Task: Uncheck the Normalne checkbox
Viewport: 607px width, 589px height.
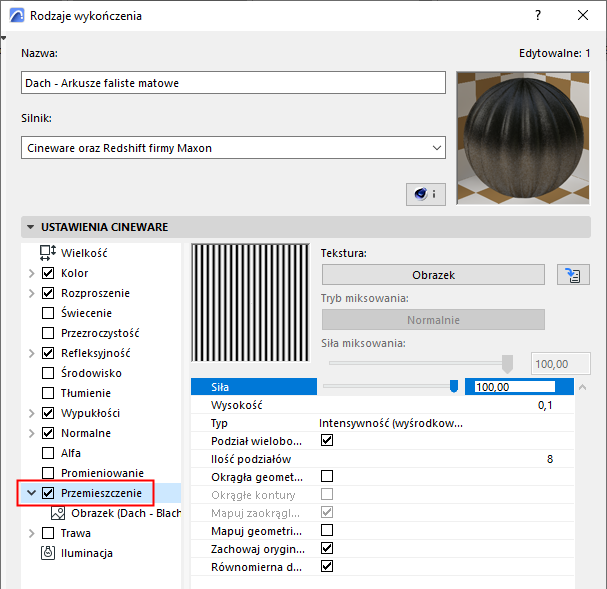Action: (x=48, y=433)
